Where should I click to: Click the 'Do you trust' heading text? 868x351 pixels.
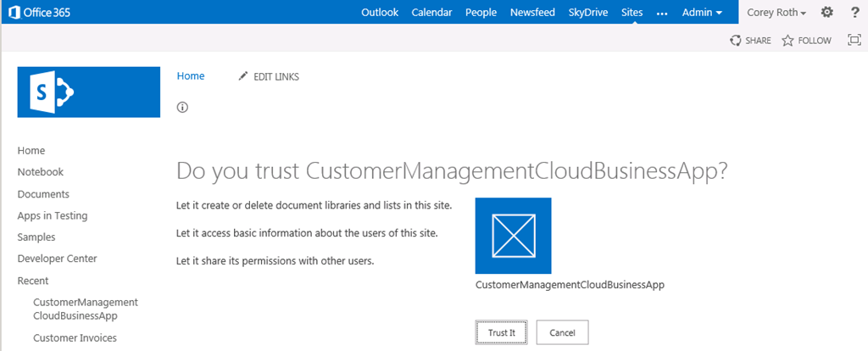click(451, 171)
